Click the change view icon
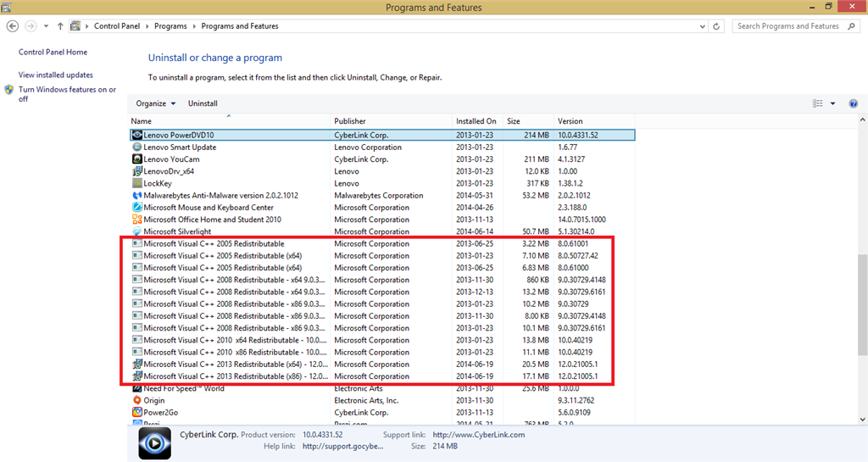Image resolution: width=868 pixels, height=462 pixels. pos(818,103)
